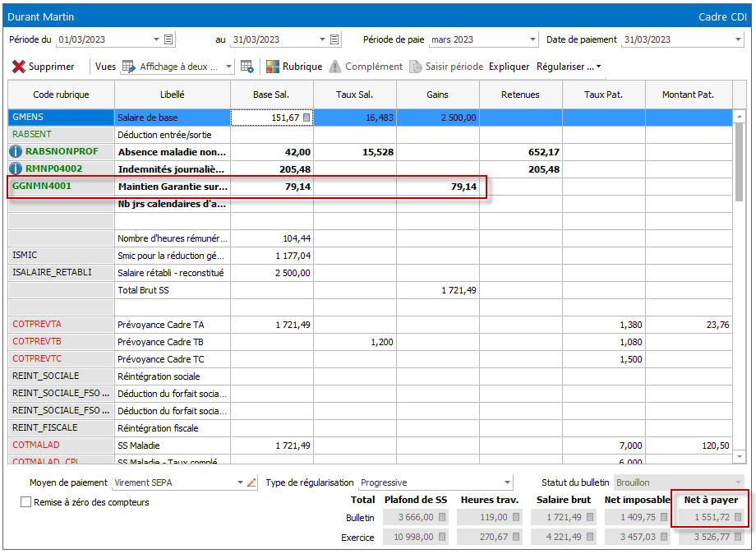Image resolution: width=756 pixels, height=554 pixels.
Task: Click detail icon of Exercice Net à payer
Action: (x=738, y=537)
